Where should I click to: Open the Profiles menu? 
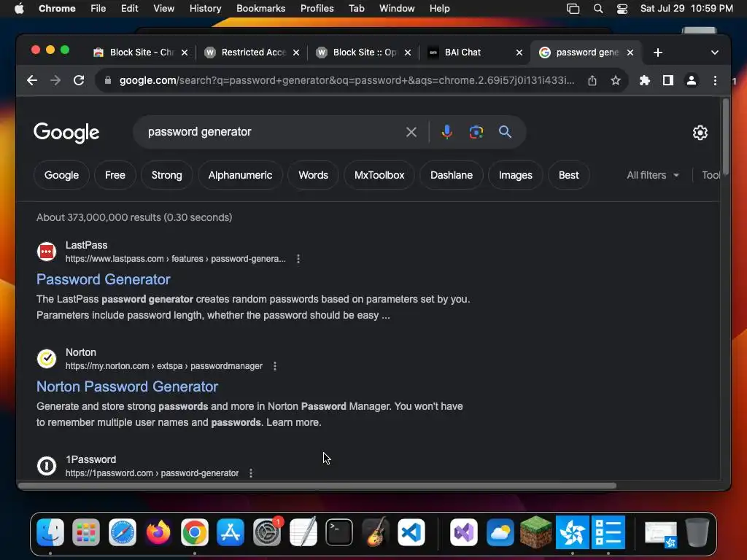pos(317,9)
